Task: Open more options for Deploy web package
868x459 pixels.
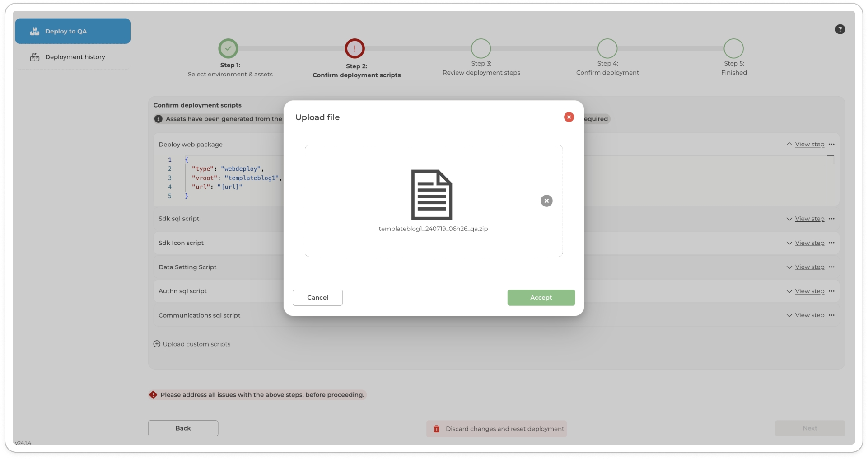Action: pyautogui.click(x=831, y=145)
